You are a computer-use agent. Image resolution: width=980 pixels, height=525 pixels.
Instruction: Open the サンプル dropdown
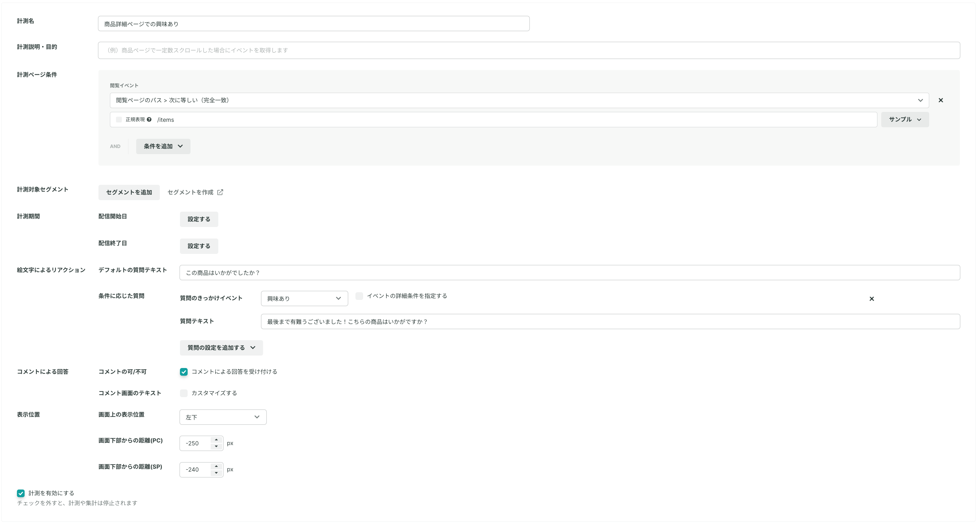pyautogui.click(x=905, y=120)
